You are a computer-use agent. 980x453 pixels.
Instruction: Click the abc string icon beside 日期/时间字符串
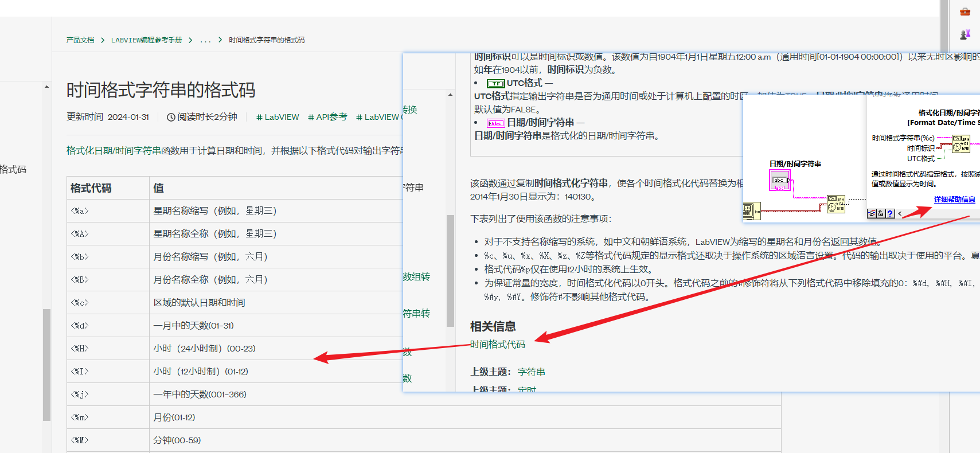point(495,123)
